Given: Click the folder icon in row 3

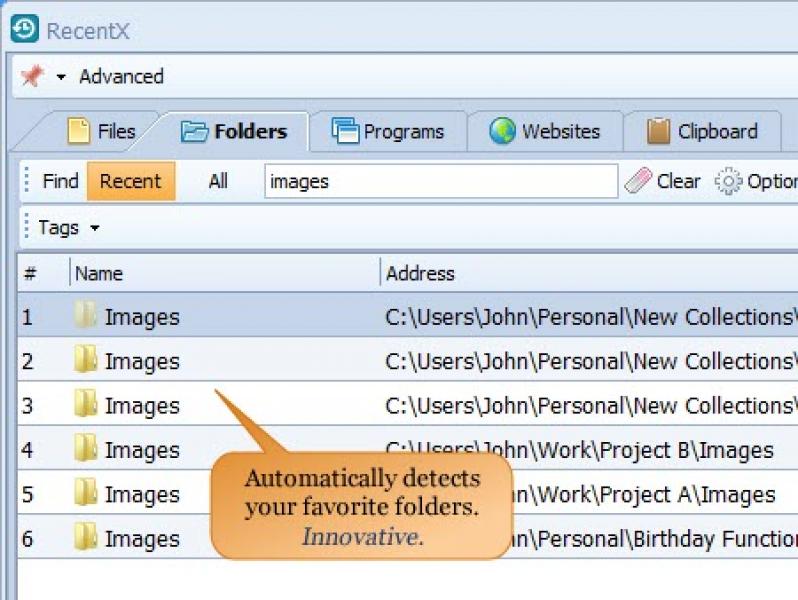Looking at the screenshot, I should (85, 403).
